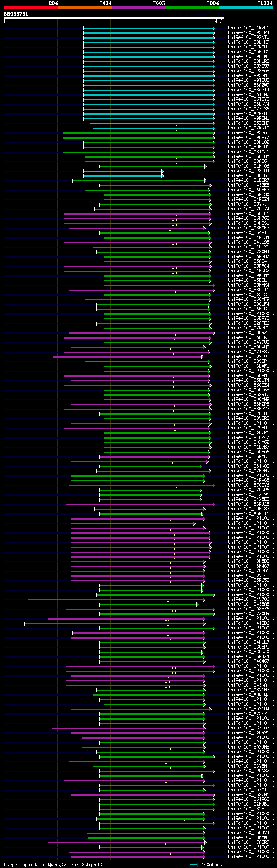Select the UniRef100_B9HQW8 label
Image resolution: width=277 pixels, height=868 pixels.
coord(248,56)
